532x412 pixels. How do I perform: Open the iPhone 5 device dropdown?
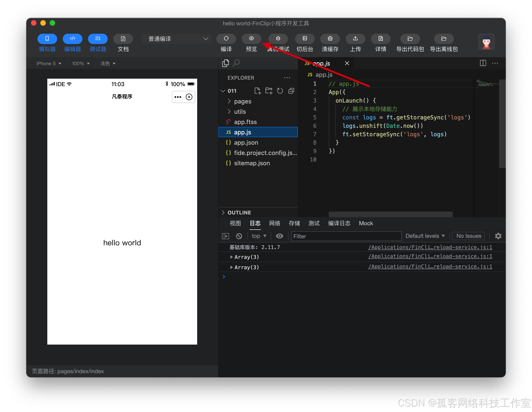tap(48, 63)
